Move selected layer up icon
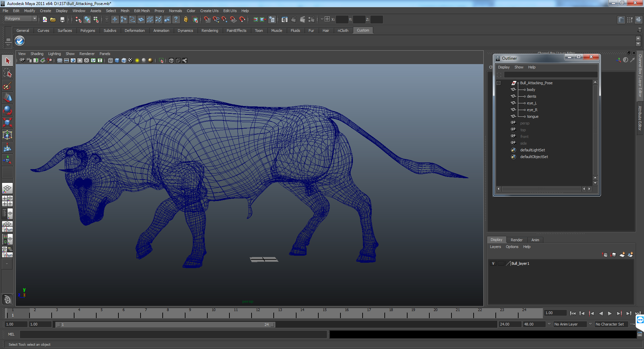 tap(605, 255)
